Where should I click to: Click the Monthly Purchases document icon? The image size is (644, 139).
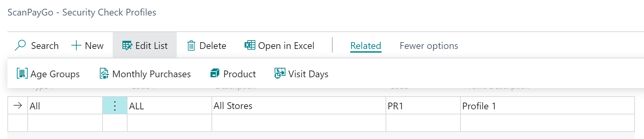coord(104,73)
